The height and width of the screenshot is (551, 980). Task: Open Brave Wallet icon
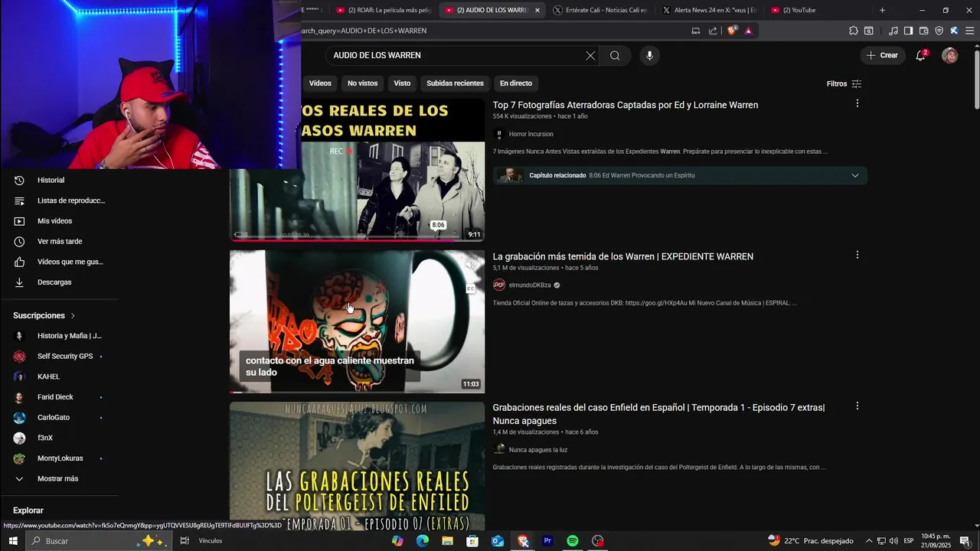pyautogui.click(x=923, y=31)
